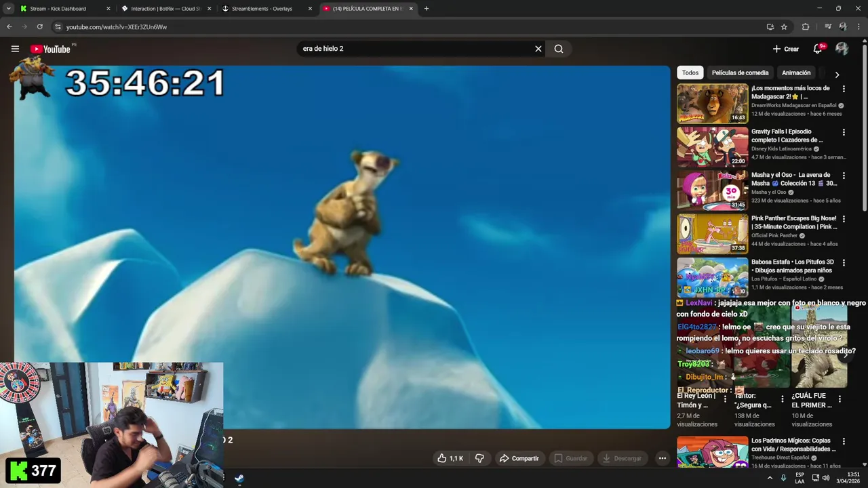Viewport: 868px width, 488px height.
Task: Go to the YouTube home logo
Action: pos(50,49)
